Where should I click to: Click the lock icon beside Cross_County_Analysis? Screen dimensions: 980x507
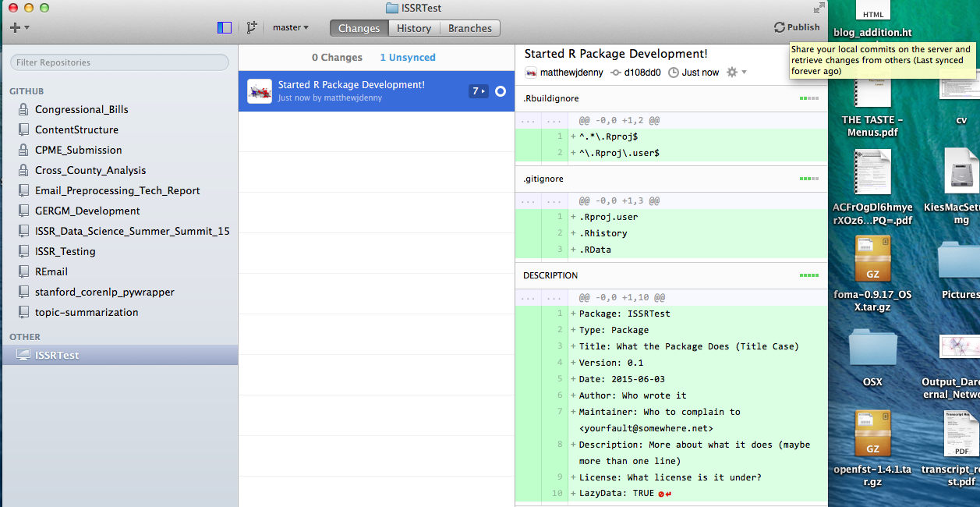tap(23, 171)
